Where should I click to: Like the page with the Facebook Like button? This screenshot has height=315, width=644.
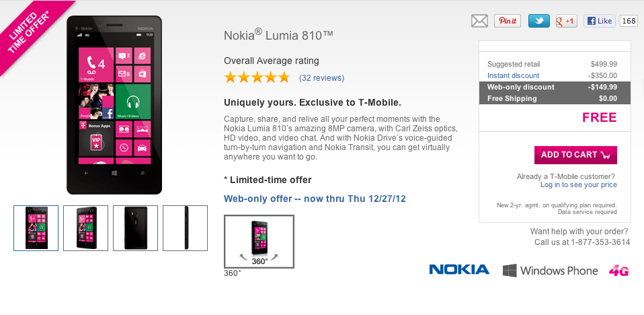click(599, 21)
